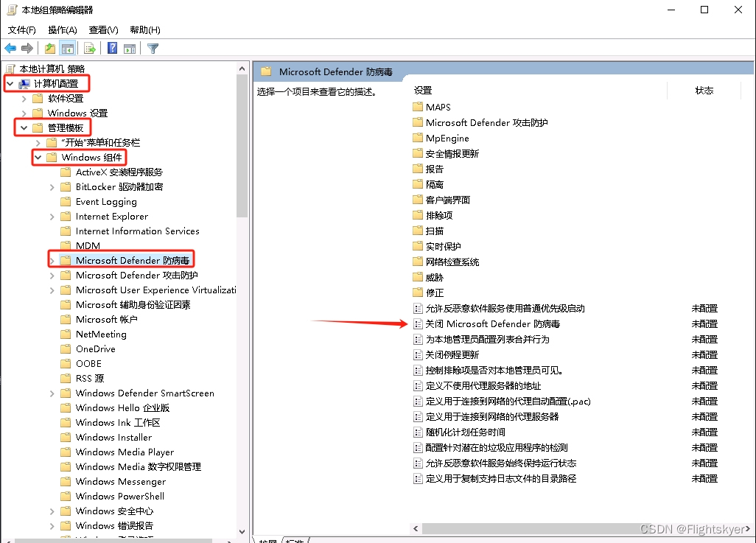Image resolution: width=756 pixels, height=543 pixels.
Task: Click the 实时保护 folder icon
Action: 418,246
